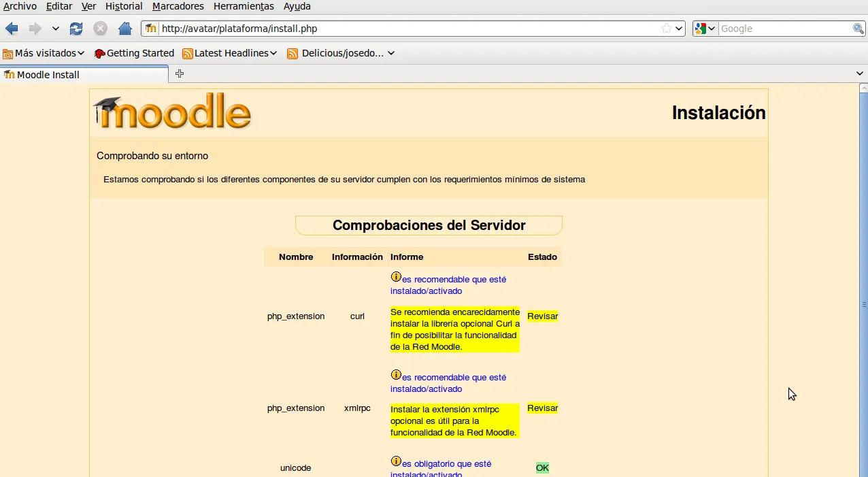This screenshot has width=868, height=477.
Task: Open new tab with plus icon
Action: coord(180,73)
